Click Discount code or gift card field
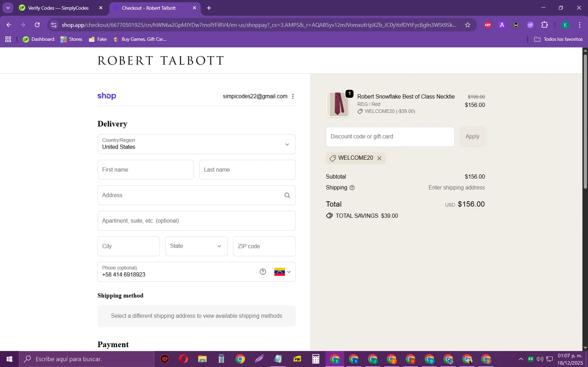 coord(390,137)
